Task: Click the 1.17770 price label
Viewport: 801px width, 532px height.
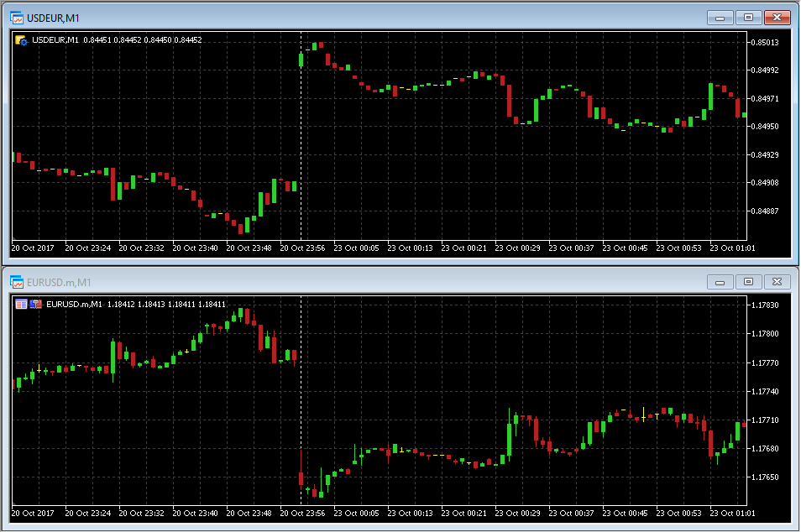Action: coord(765,363)
